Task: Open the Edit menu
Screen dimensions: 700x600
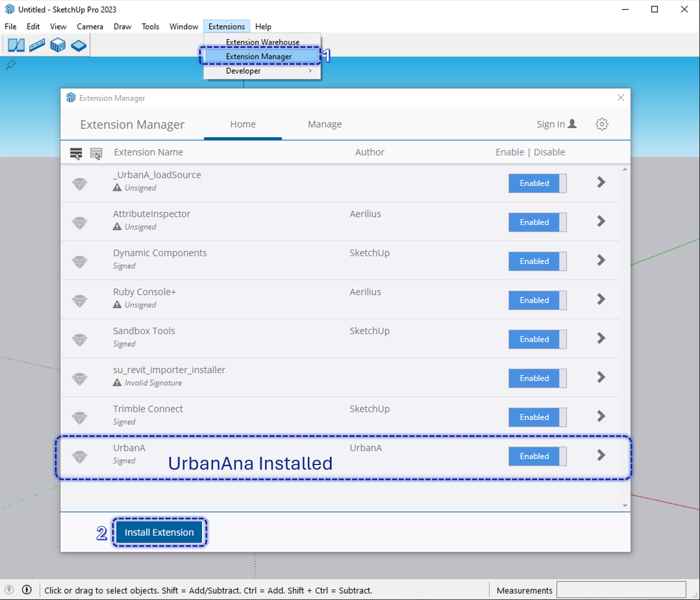Action: 33,26
